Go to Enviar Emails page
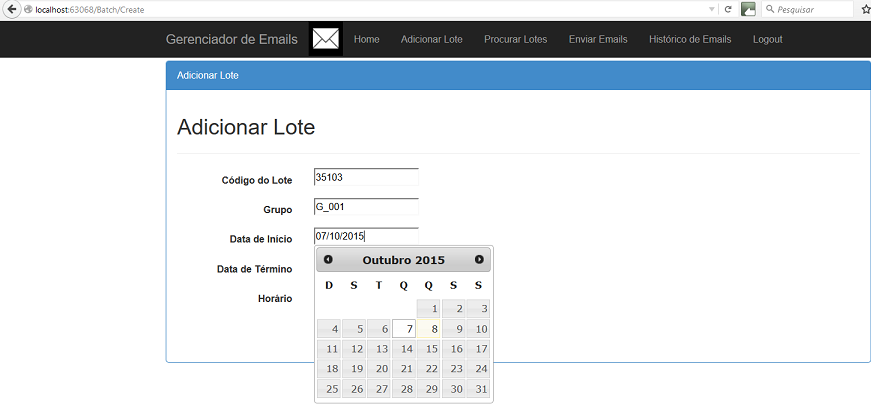This screenshot has height=412, width=871. click(x=598, y=39)
